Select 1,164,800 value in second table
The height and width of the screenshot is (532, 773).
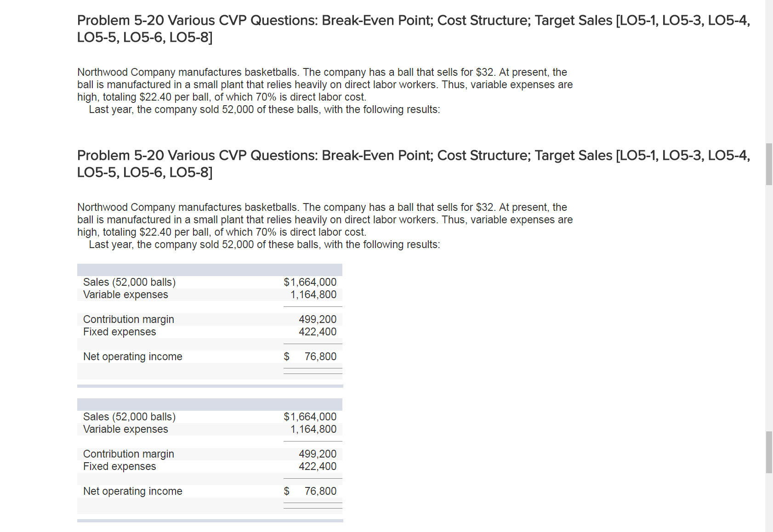[x=313, y=429]
